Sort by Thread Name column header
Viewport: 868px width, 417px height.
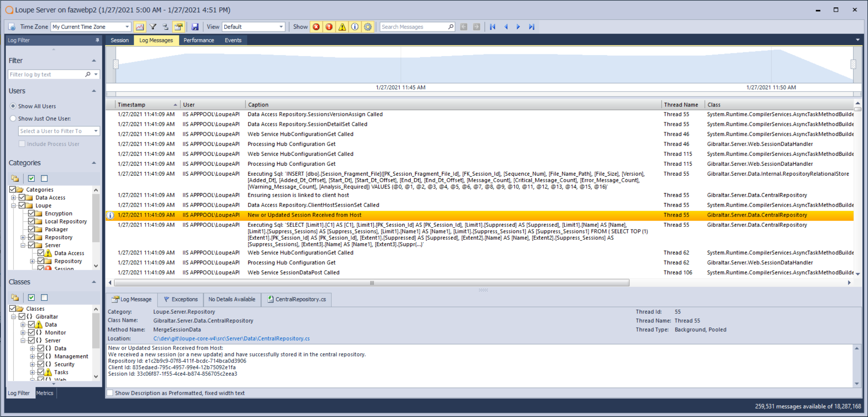tap(683, 105)
